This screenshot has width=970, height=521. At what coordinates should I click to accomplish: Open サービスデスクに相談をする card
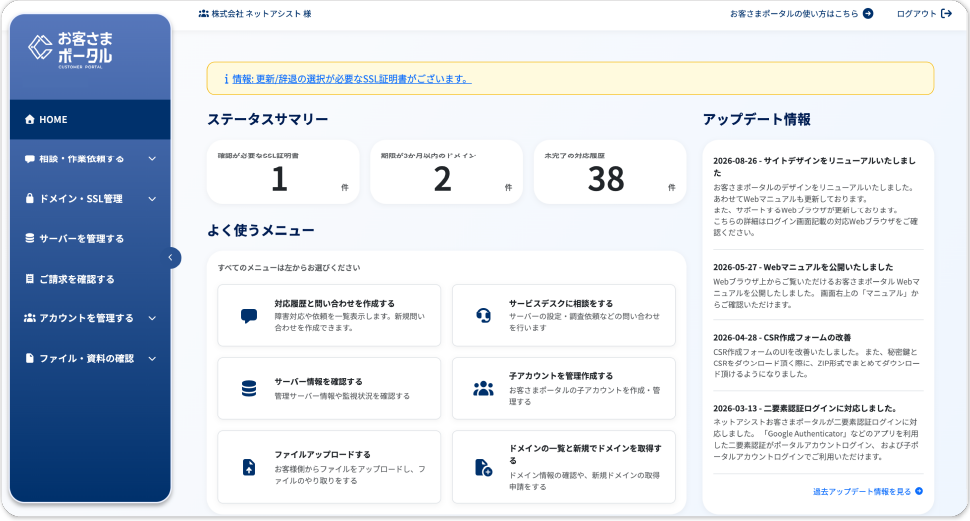pos(564,316)
